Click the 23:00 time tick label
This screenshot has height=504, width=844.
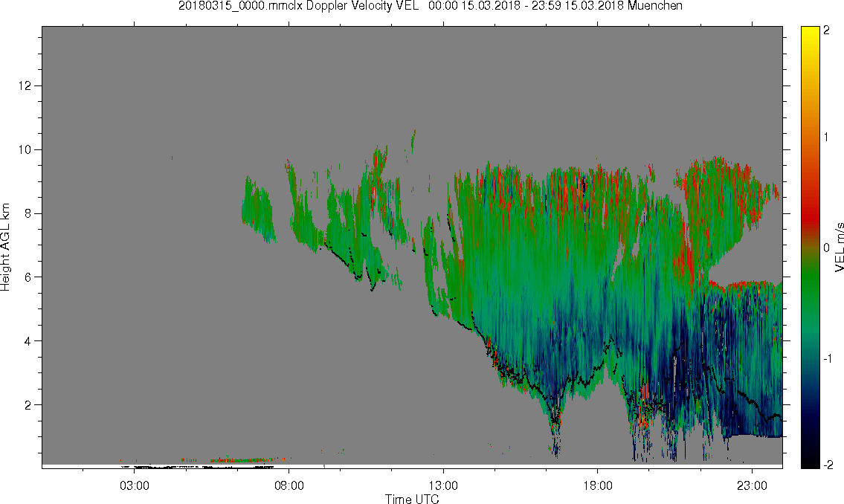(752, 485)
